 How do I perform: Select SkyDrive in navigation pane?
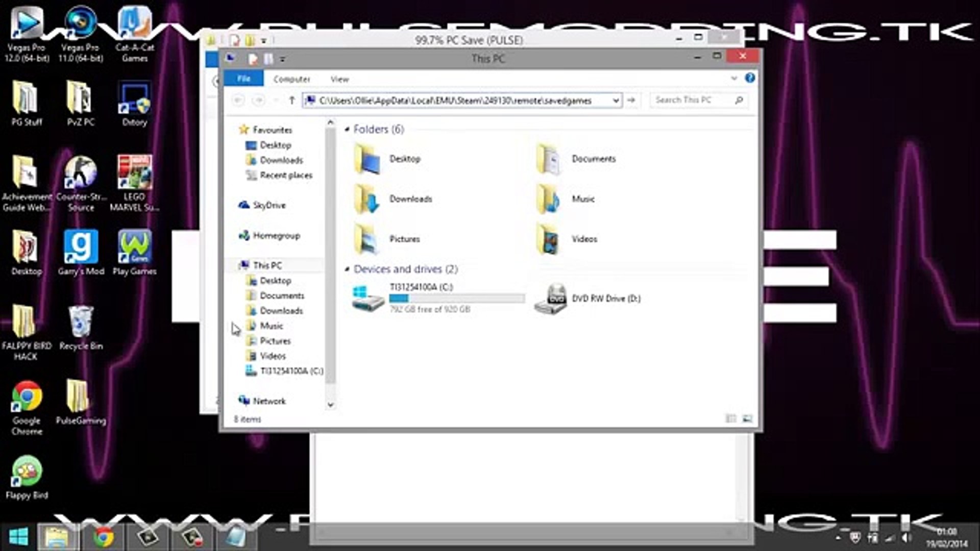click(268, 205)
